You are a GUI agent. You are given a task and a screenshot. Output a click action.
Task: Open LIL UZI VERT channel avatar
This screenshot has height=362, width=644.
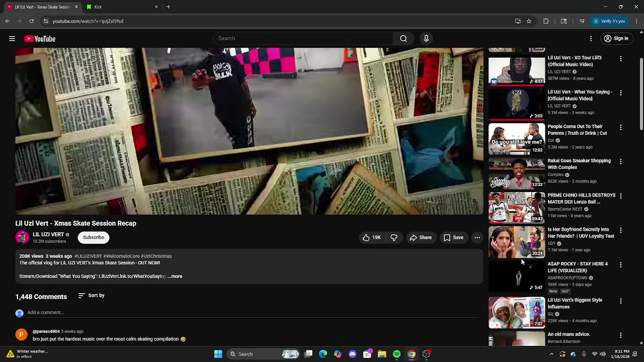(22, 237)
